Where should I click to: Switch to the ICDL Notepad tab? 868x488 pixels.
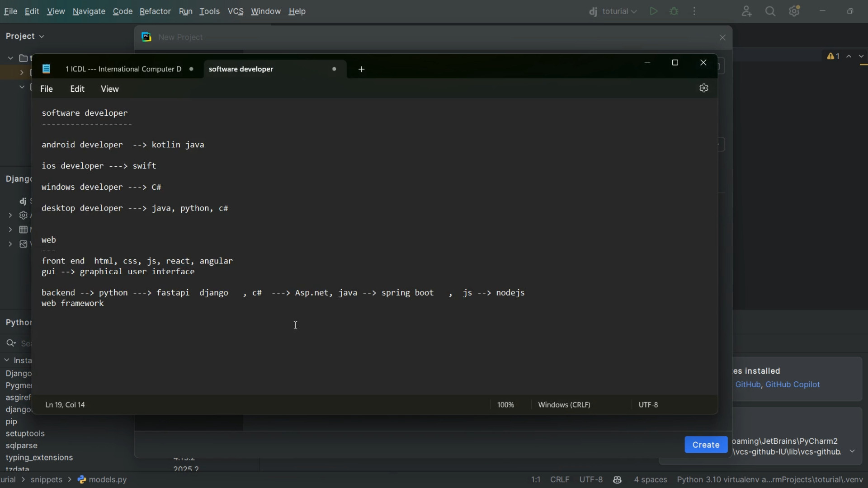[123, 69]
